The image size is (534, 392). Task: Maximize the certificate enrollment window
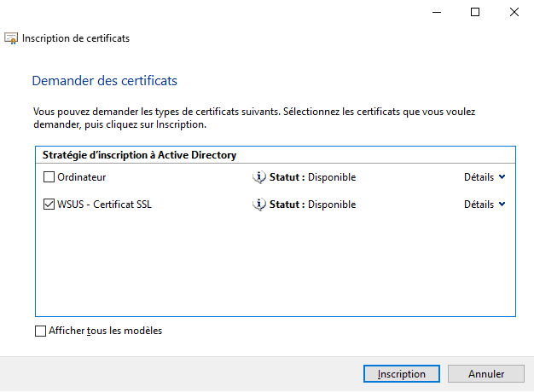[475, 12]
